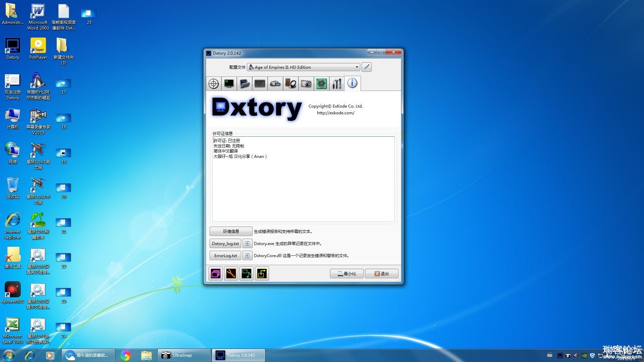Image resolution: width=644 pixels, height=362 pixels.
Task: Select the 双击注册 Dxtory desktop file
Action: pos(13,86)
